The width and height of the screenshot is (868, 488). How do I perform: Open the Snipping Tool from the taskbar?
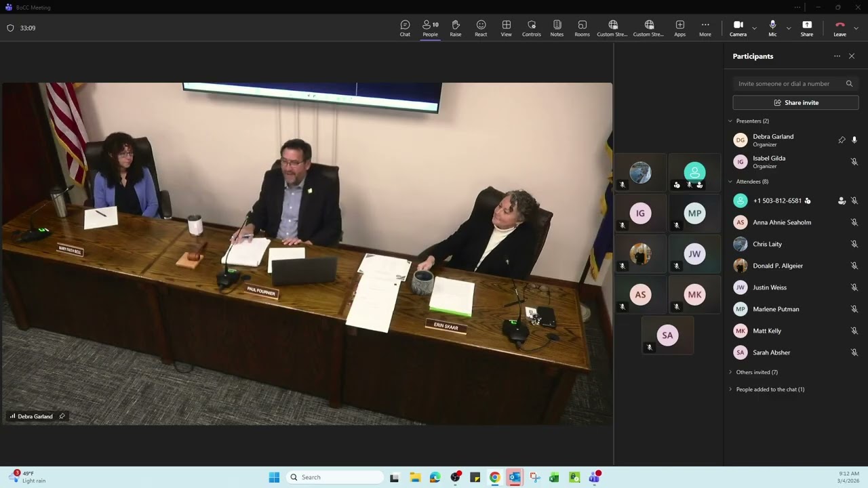tap(534, 477)
